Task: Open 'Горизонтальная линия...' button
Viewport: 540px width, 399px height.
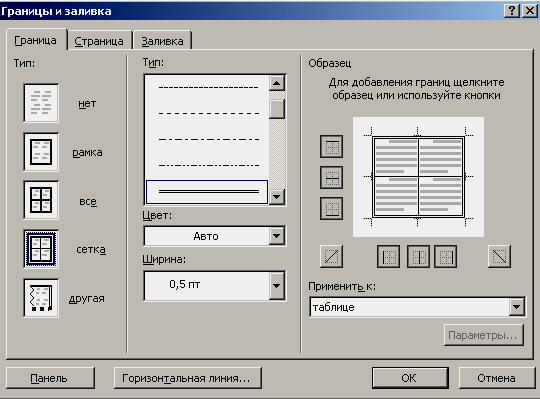Action: click(188, 378)
